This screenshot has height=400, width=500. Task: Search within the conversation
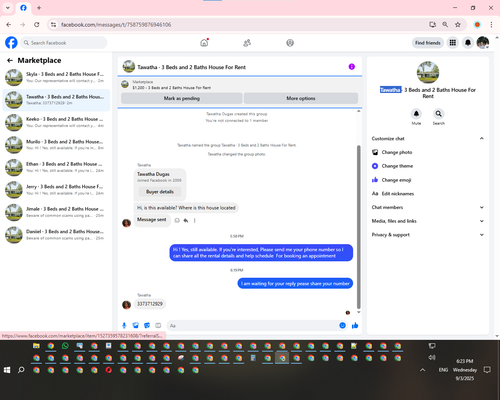[439, 114]
